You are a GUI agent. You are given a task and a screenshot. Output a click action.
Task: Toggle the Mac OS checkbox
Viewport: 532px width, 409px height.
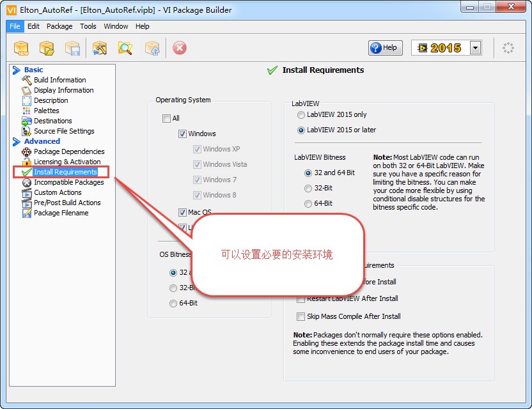(182, 212)
